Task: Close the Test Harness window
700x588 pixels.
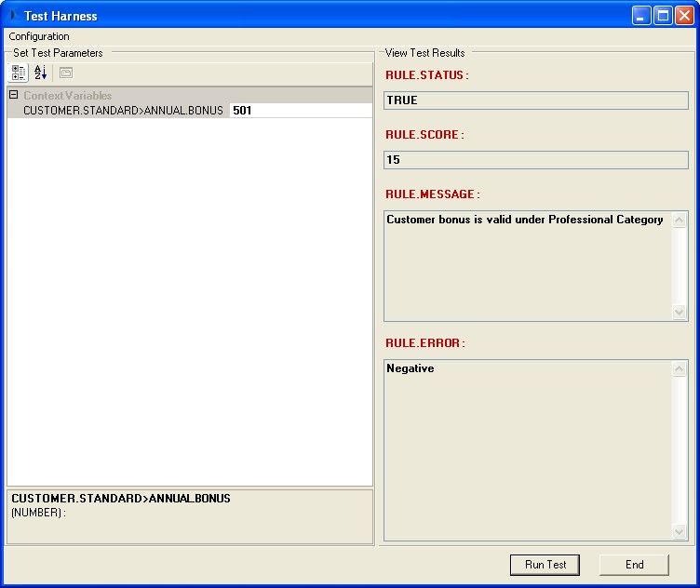Action: [684, 16]
